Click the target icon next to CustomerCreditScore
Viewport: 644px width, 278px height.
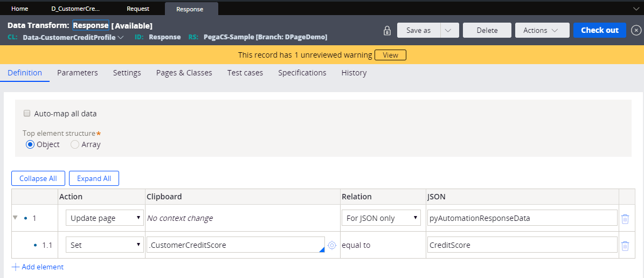click(332, 246)
